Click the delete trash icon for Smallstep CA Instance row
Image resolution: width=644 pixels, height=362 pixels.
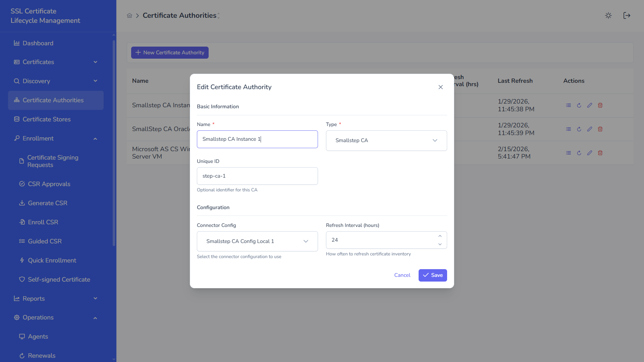[x=600, y=105]
